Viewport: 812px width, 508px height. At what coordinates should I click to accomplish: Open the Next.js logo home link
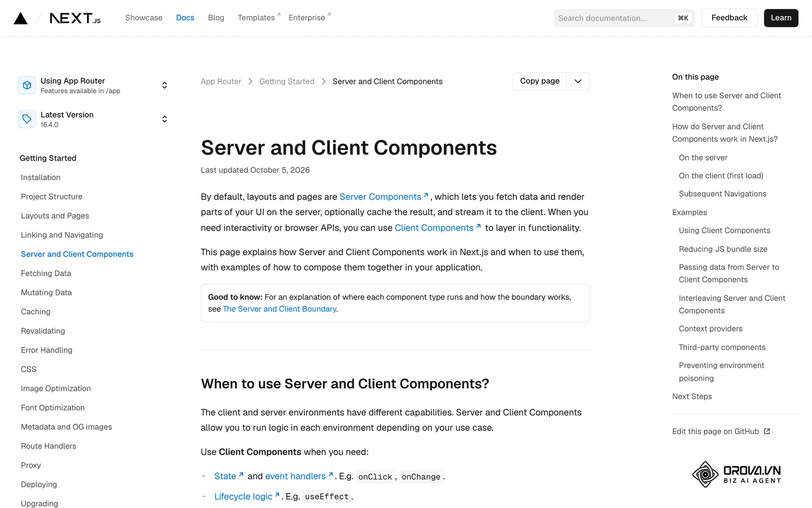click(x=75, y=18)
